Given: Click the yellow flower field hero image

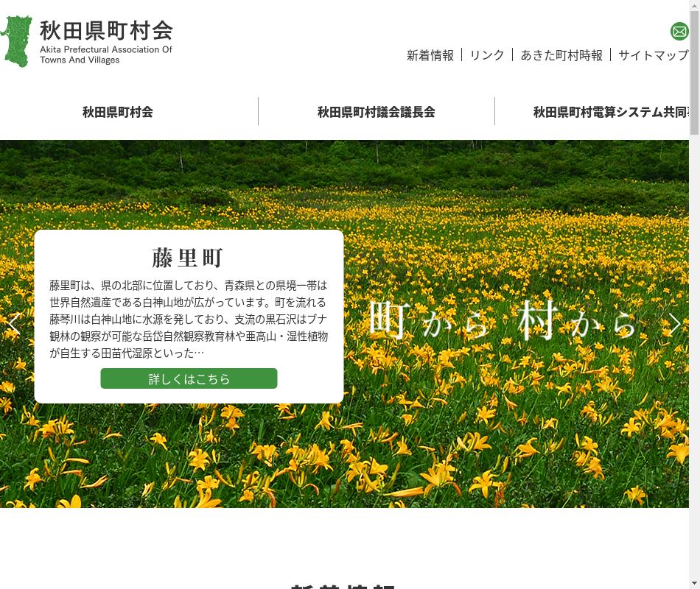Looking at the screenshot, I should [x=442, y=442].
